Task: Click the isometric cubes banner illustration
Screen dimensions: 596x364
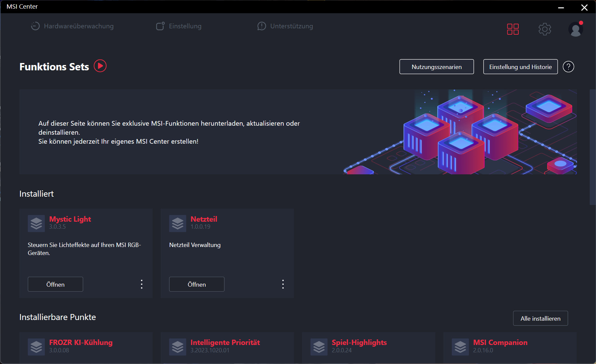Action: click(460, 132)
